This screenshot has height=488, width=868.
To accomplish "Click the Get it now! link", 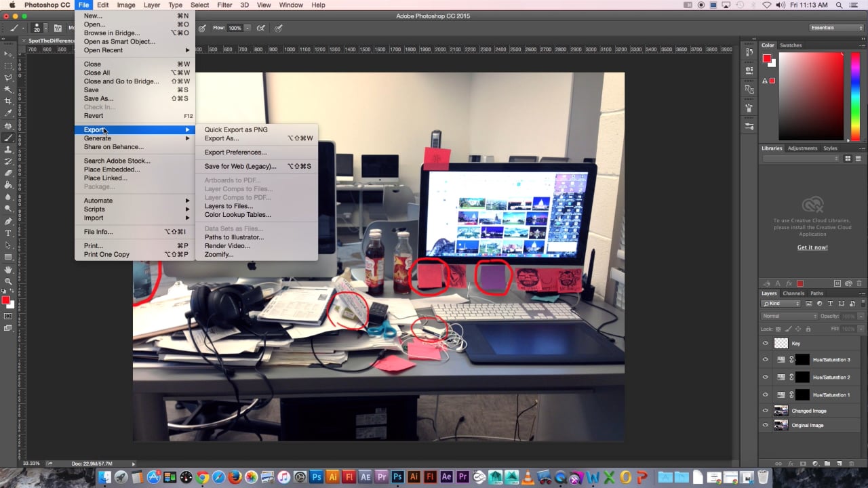I will coord(812,247).
